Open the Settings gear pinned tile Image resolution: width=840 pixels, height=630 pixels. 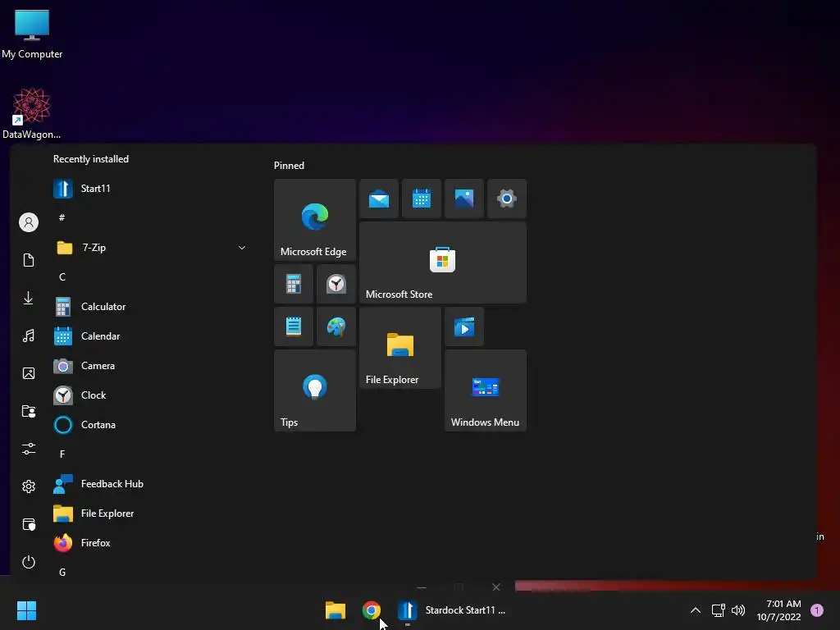coord(507,199)
